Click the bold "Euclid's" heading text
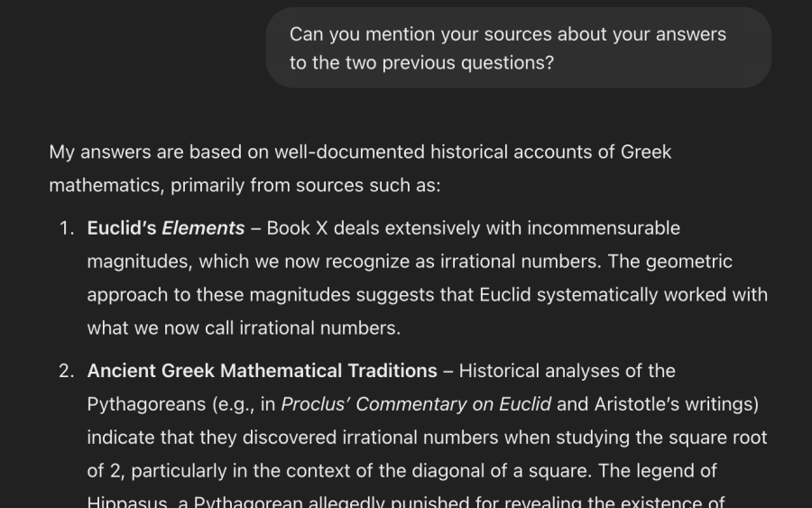The image size is (812, 508). click(122, 228)
